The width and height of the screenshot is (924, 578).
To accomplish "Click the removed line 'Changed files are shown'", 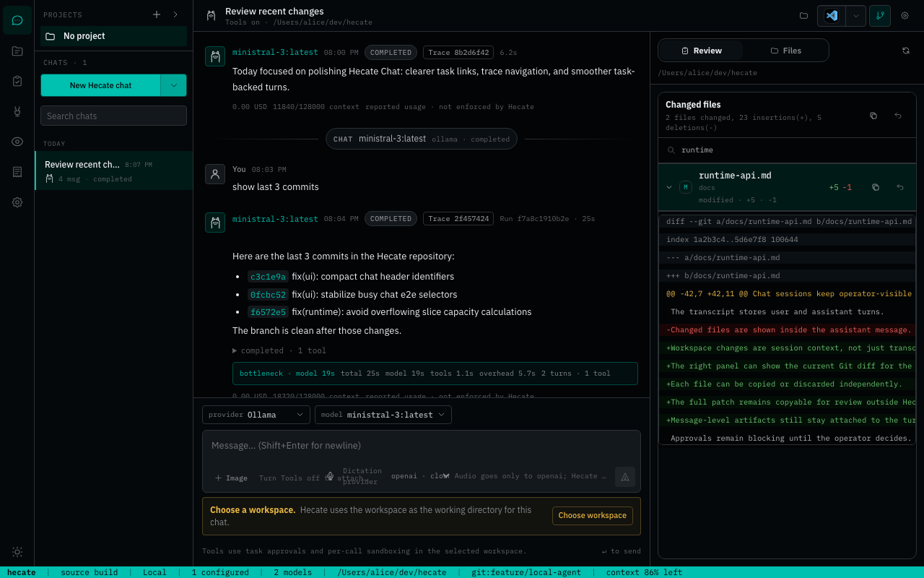I will (x=788, y=329).
